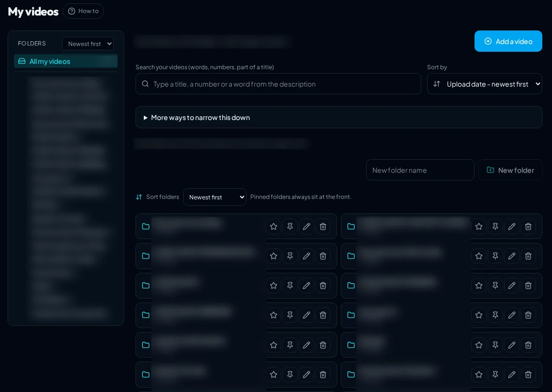Open the Sort folders dropdown
Image resolution: width=552 pixels, height=392 pixels.
215,197
